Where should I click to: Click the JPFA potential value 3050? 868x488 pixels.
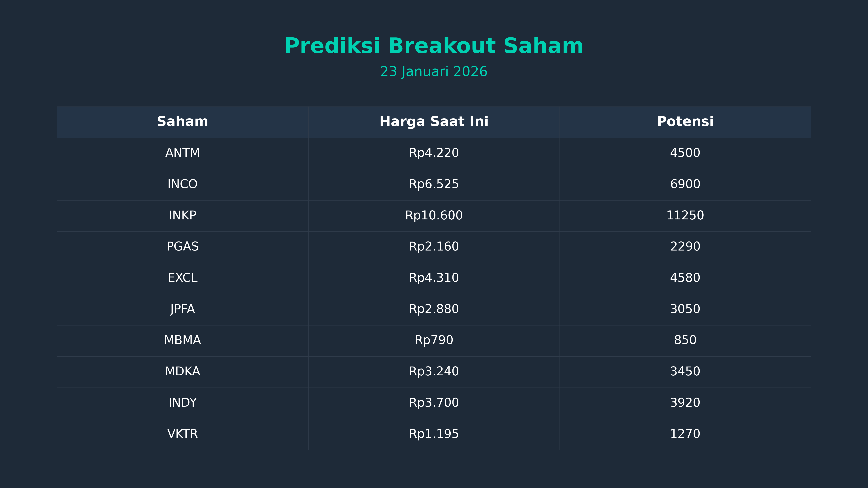click(x=685, y=309)
